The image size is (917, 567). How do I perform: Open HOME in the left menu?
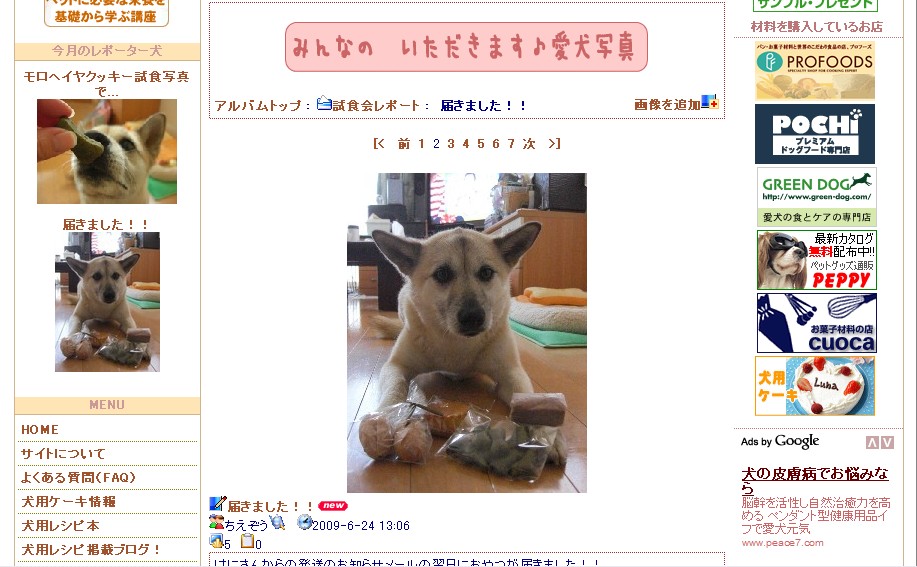40,430
